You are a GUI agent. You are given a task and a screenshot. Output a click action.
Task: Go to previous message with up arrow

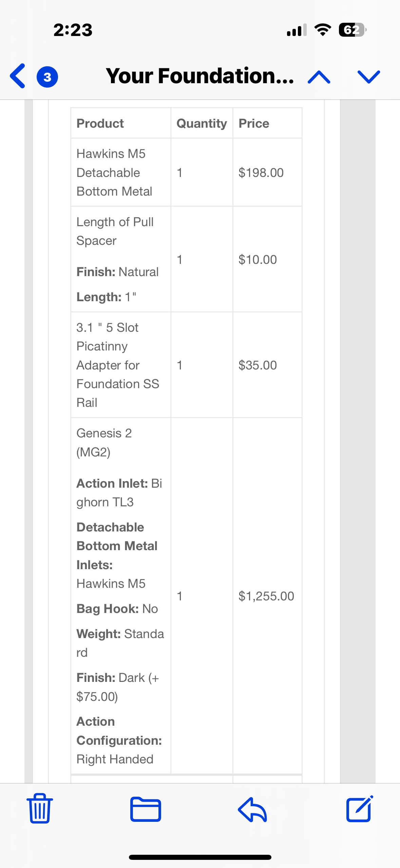(x=319, y=77)
